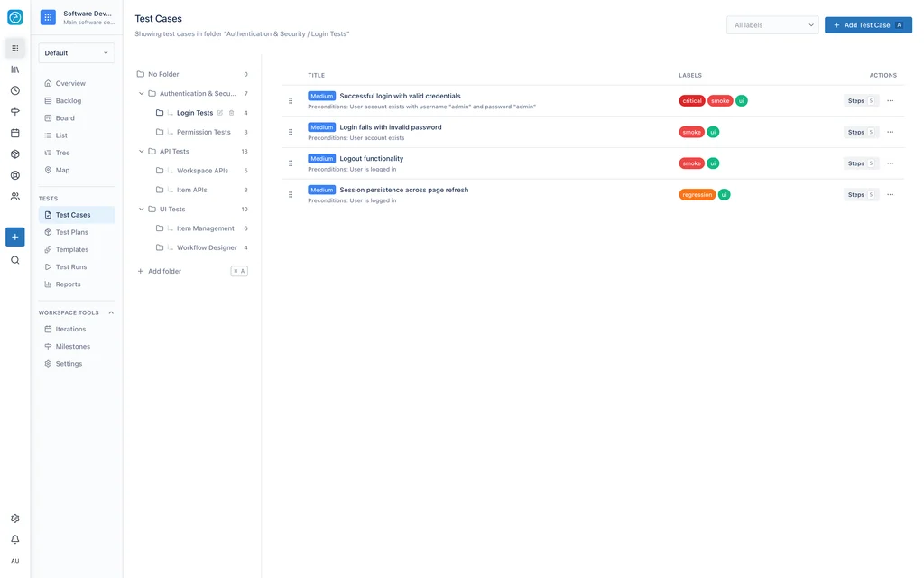Open Steps for Login fails row
The image size is (924, 578).
point(861,132)
